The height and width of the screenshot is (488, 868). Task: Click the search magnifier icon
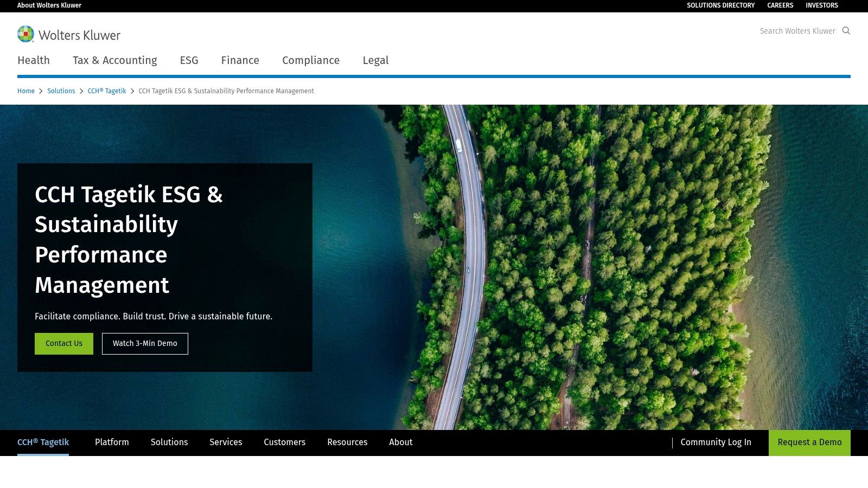(846, 31)
